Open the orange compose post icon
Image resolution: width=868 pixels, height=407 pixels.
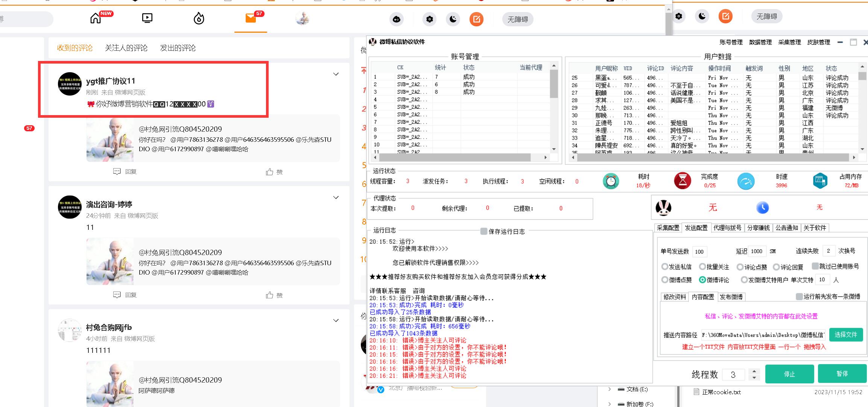[477, 19]
